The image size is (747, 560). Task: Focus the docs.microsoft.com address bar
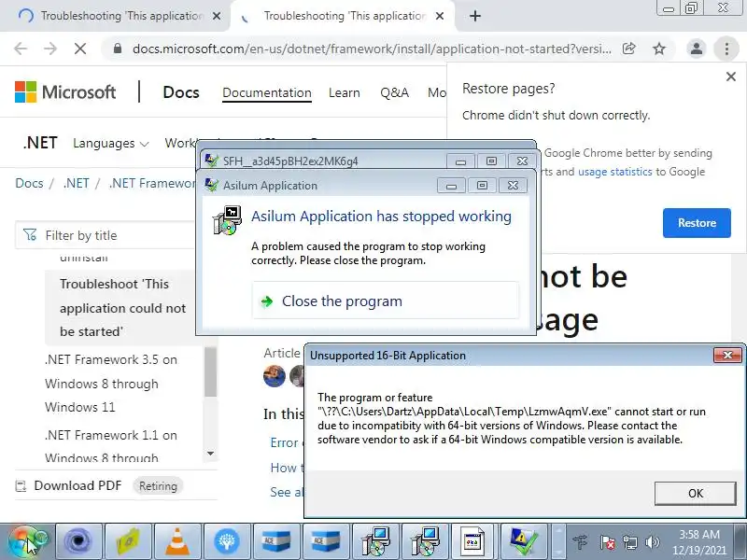(372, 49)
